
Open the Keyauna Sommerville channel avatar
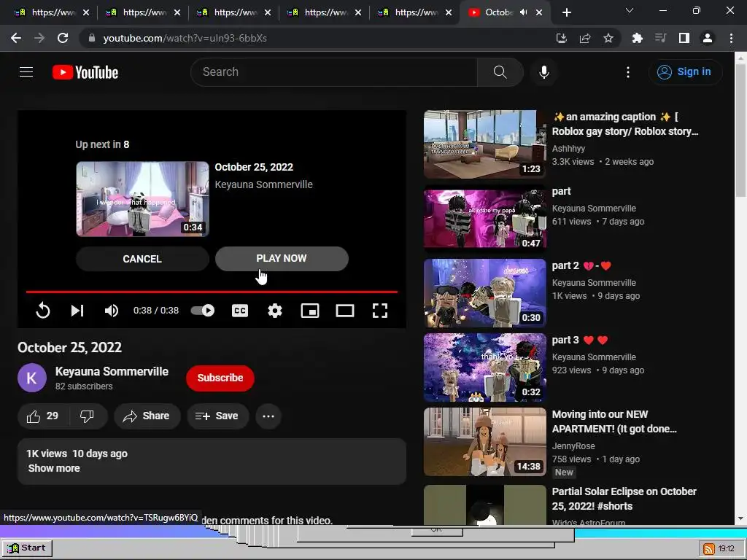point(32,378)
